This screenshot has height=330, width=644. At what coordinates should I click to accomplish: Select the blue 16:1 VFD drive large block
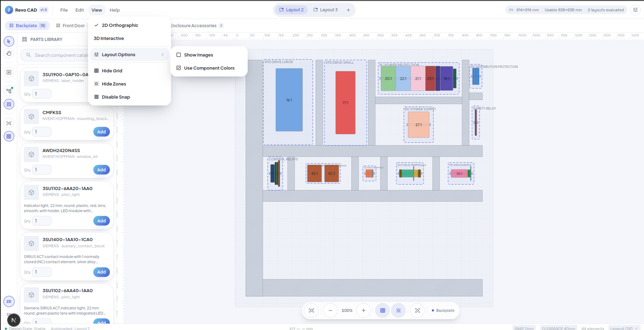tap(289, 100)
